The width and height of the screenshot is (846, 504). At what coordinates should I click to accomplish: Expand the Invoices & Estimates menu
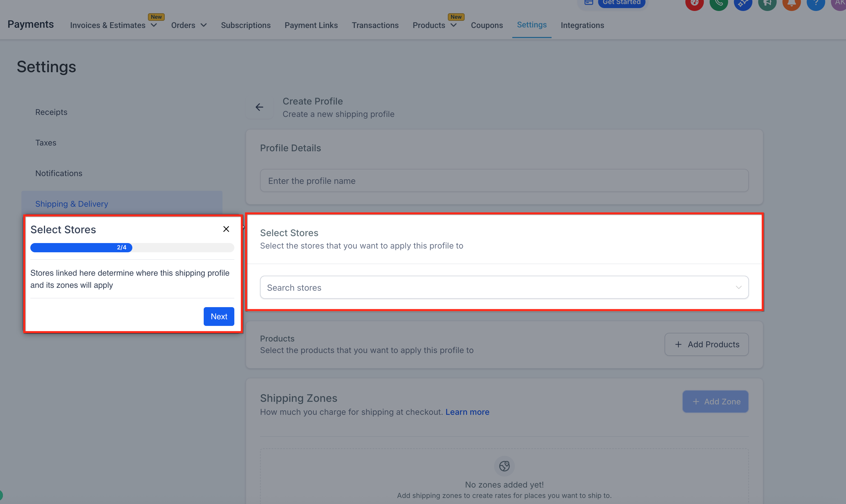[154, 25]
